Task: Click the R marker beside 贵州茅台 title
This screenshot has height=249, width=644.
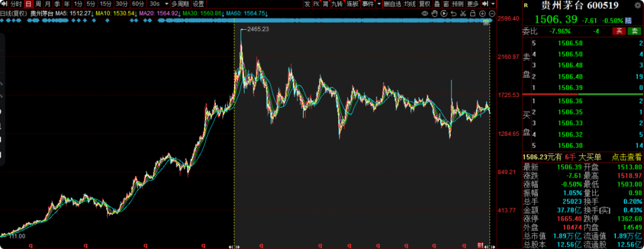Action: coord(527,6)
